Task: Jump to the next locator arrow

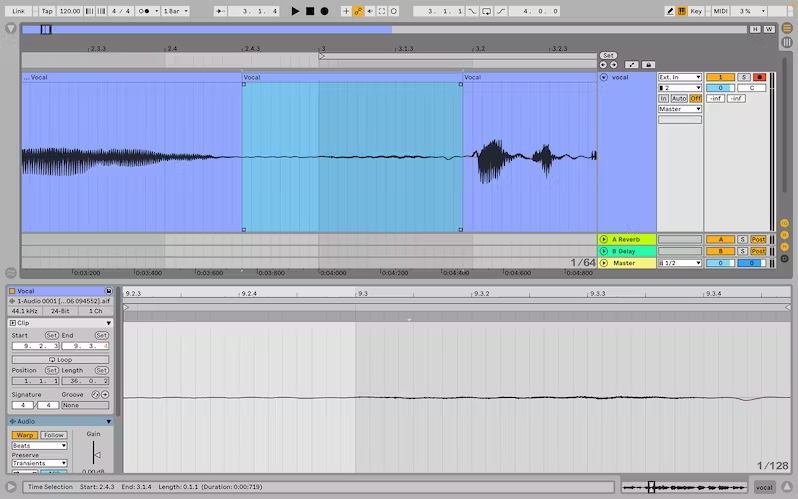Action: point(614,65)
